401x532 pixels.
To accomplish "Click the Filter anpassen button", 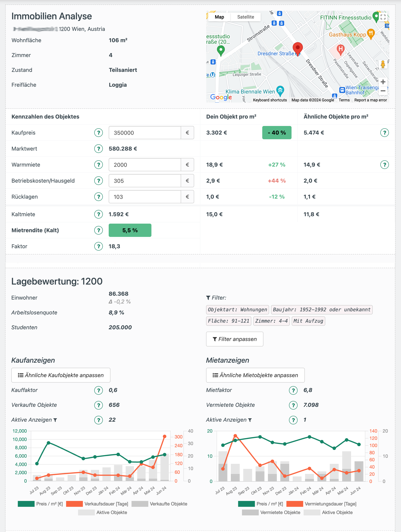I will coord(235,339).
